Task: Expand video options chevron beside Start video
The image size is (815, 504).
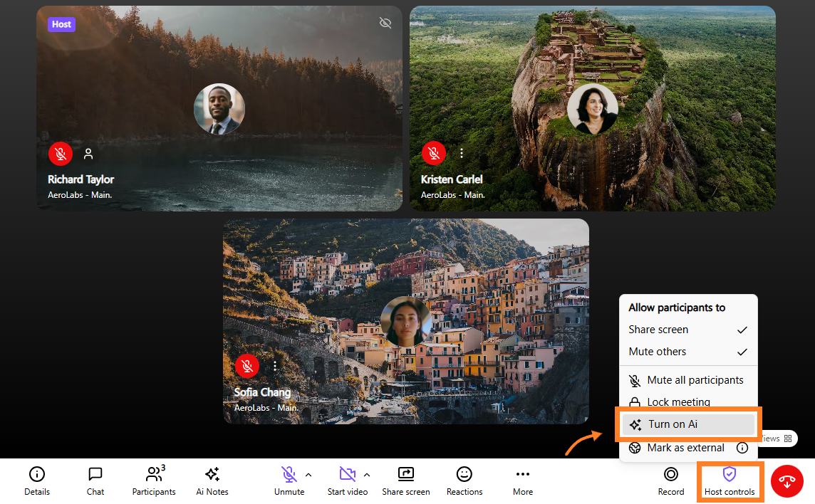Action: click(x=367, y=475)
